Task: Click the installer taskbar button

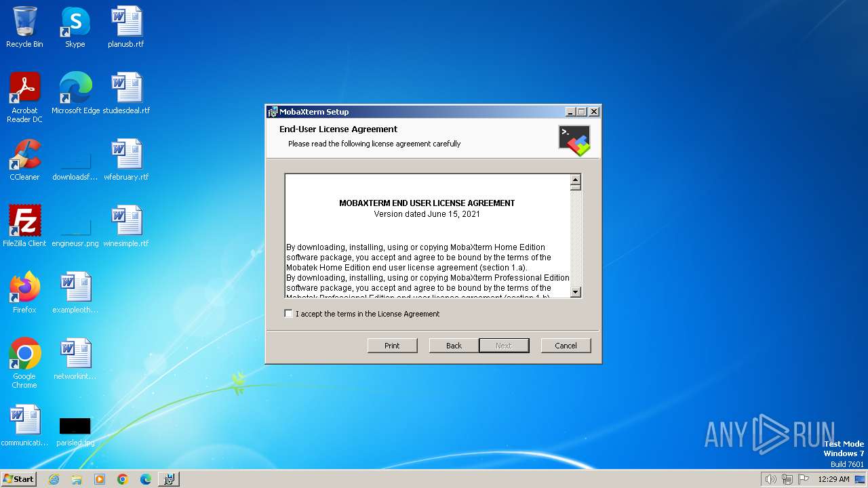Action: [169, 479]
